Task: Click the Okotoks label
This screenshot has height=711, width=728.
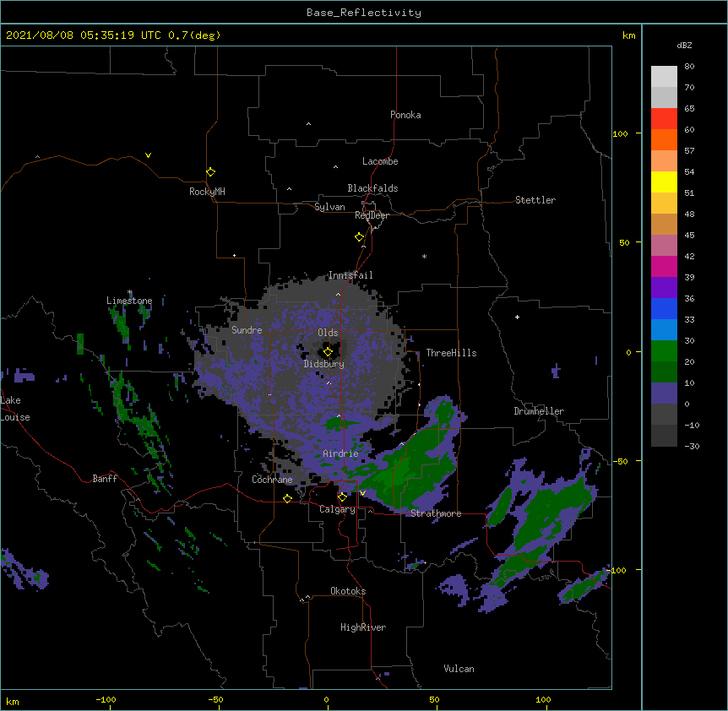Action: click(348, 591)
